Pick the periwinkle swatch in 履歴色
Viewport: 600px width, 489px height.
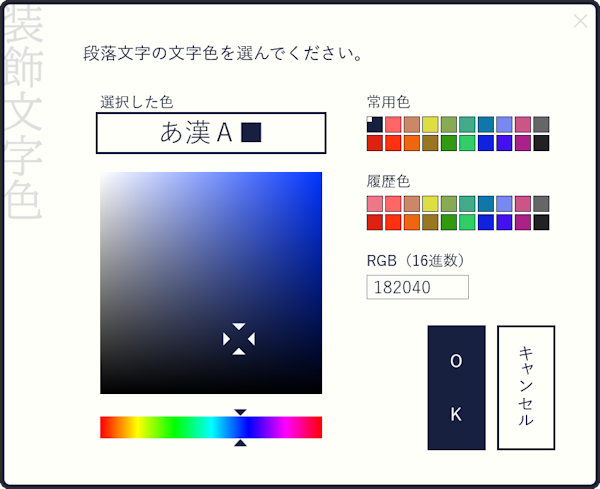tap(504, 204)
